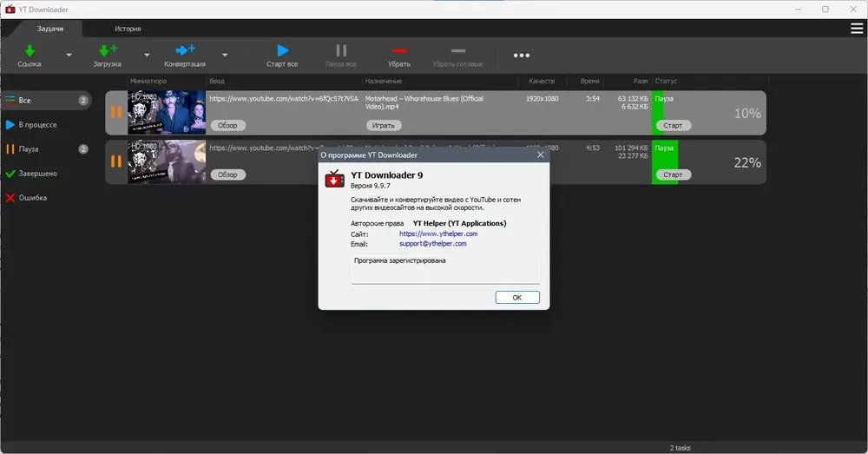Click the Версия 9.9.7 text
This screenshot has height=454, width=868.
[371, 186]
